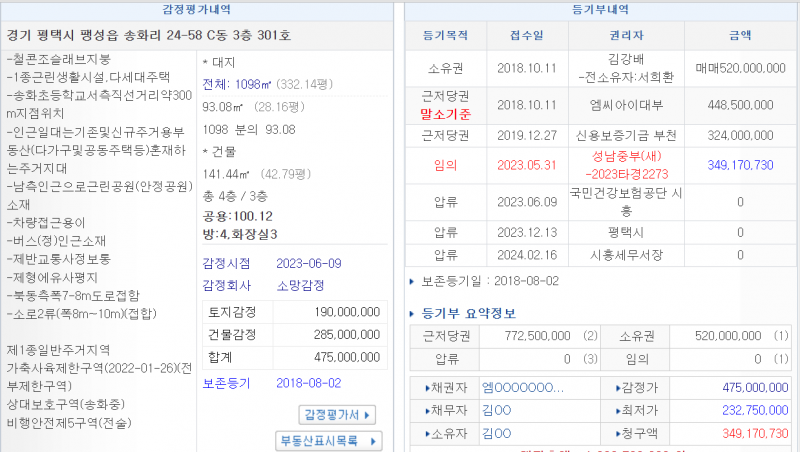Image resolution: width=800 pixels, height=452 pixels.
Task: Click the 보존등기 date 2018-08-02
Action: [308, 382]
